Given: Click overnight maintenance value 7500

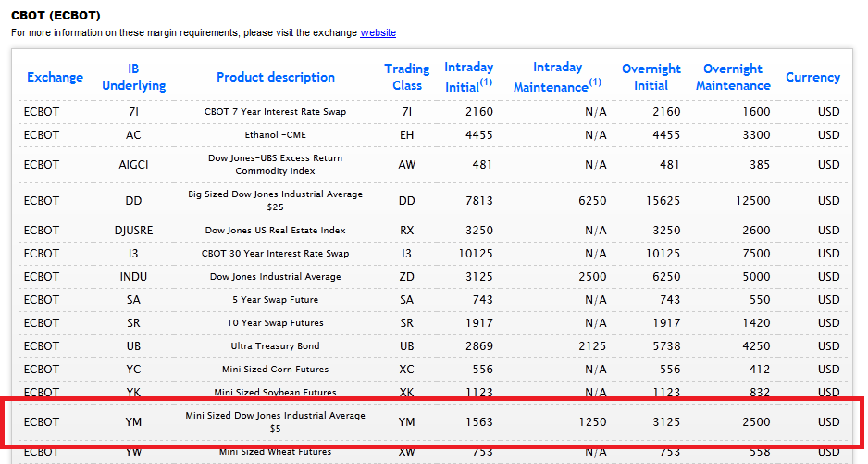Looking at the screenshot, I should point(756,254).
